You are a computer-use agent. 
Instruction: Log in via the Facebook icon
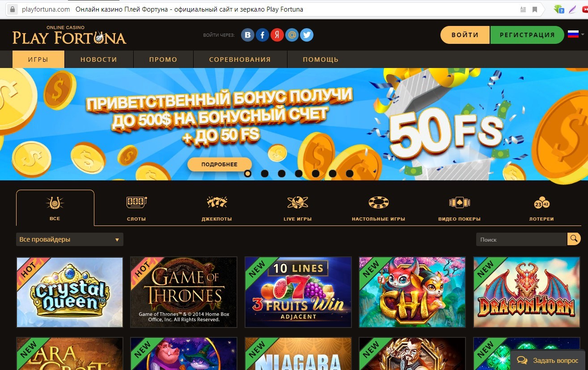[262, 35]
